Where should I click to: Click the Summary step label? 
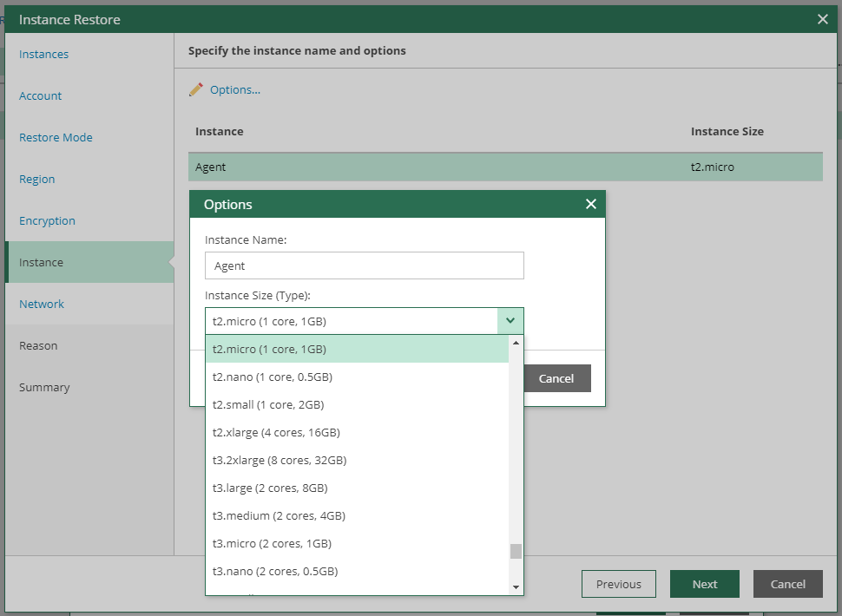(x=44, y=388)
